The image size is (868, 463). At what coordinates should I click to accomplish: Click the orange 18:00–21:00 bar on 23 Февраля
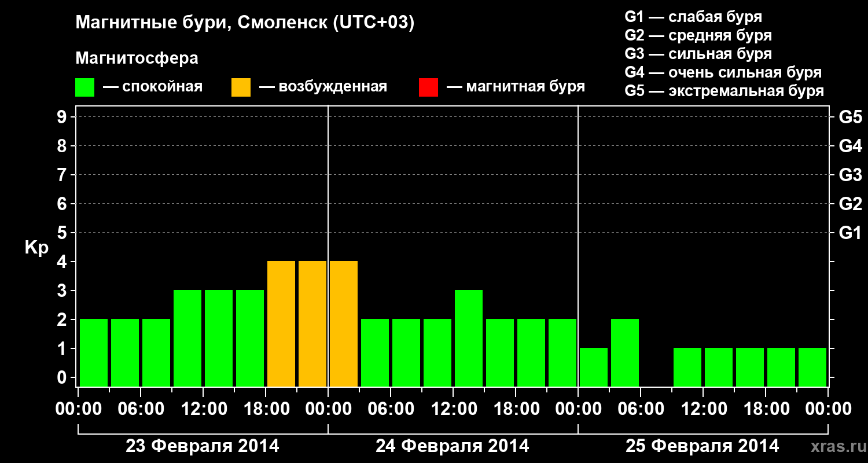[281, 324]
